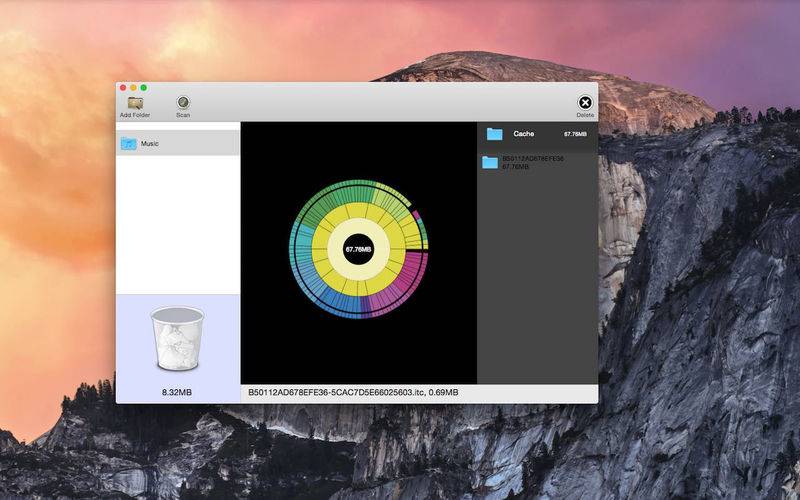
Task: Start a scan with the Scan icon
Action: (x=183, y=102)
